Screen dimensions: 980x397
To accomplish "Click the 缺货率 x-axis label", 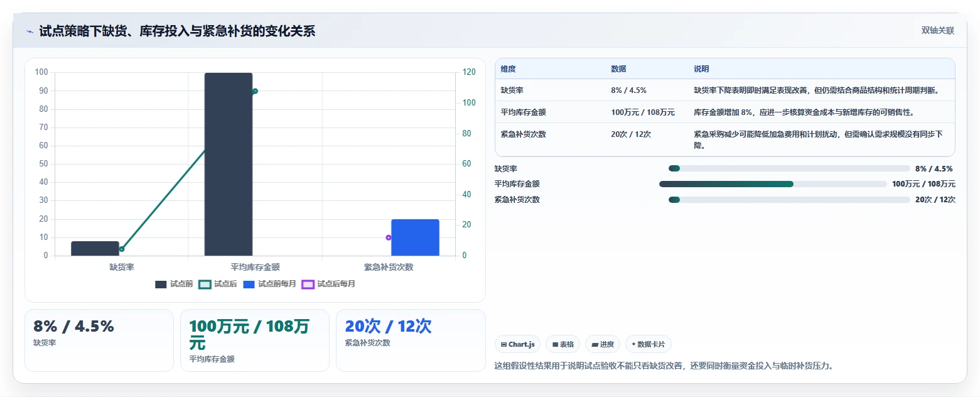I will [x=122, y=267].
